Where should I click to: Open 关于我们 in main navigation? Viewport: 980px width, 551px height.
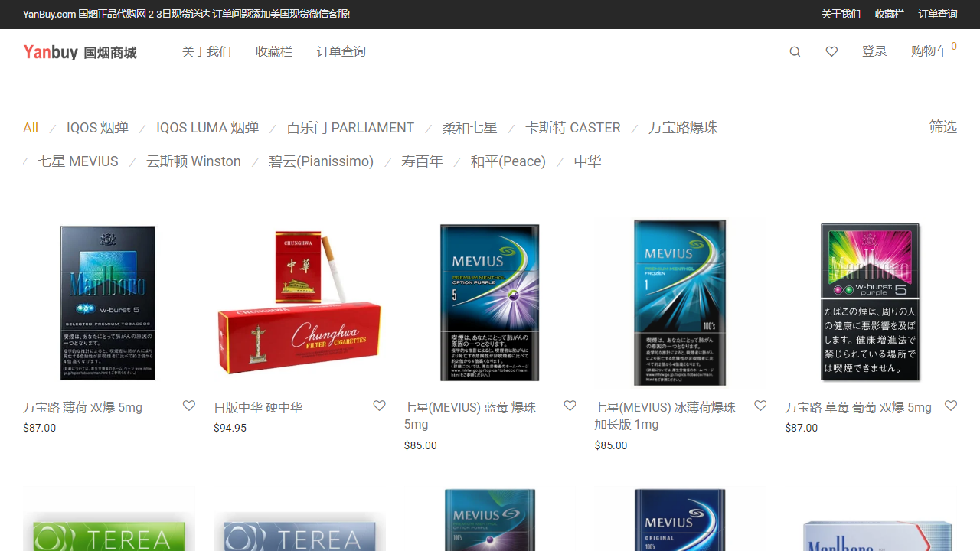click(207, 52)
